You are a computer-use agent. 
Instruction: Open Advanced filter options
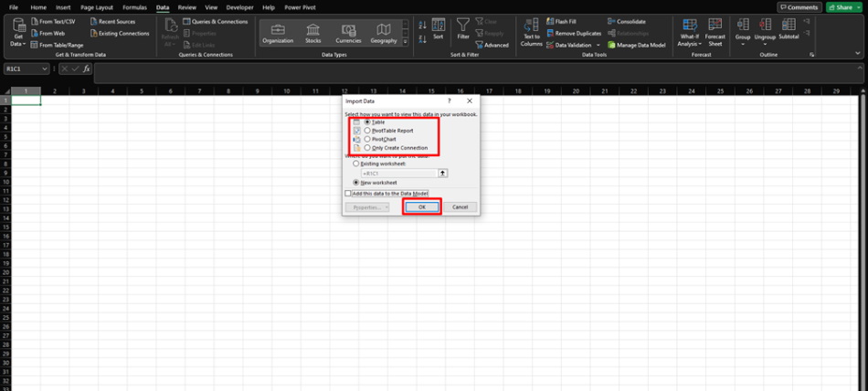pyautogui.click(x=492, y=45)
